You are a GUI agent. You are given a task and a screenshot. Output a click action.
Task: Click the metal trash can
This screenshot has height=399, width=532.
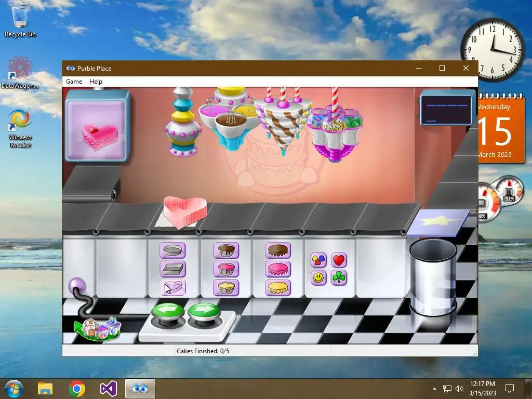point(433,276)
